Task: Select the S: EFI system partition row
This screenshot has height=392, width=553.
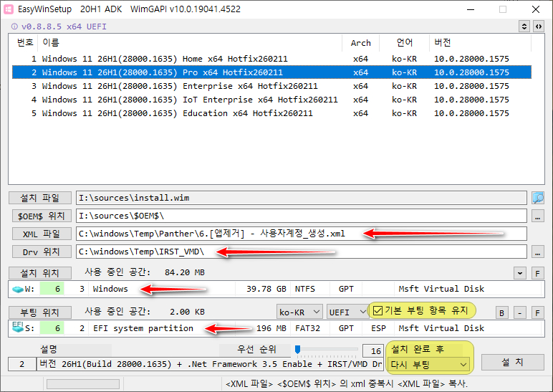Action: (276, 328)
